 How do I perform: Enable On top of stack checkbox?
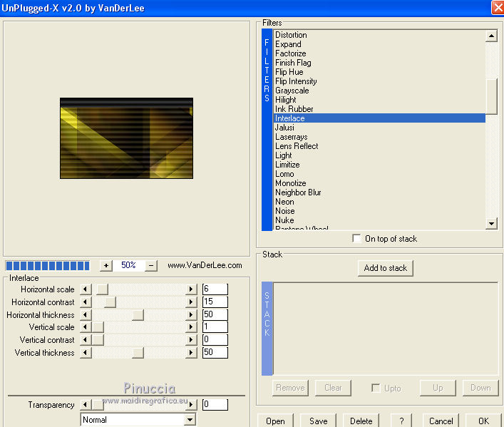tap(356, 239)
